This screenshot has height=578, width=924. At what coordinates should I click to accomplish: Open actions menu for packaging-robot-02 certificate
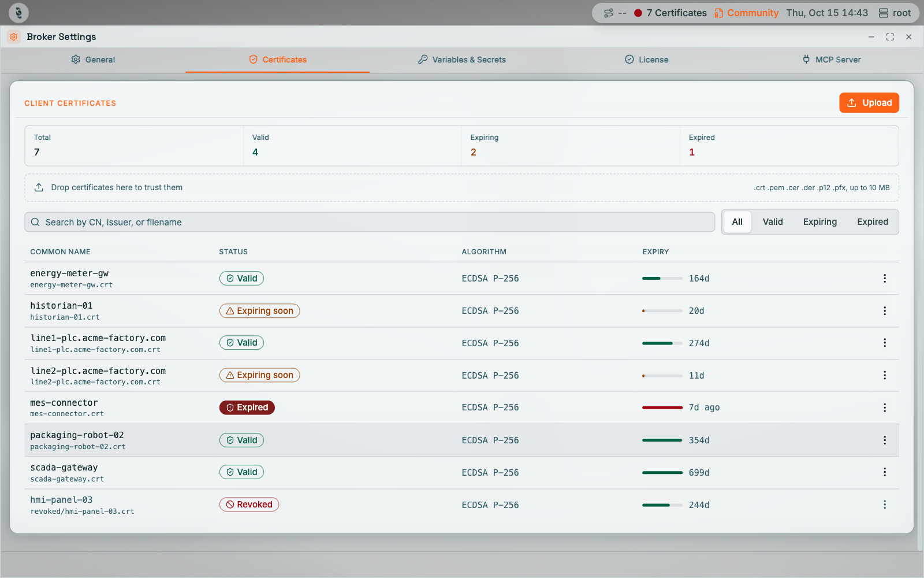884,440
